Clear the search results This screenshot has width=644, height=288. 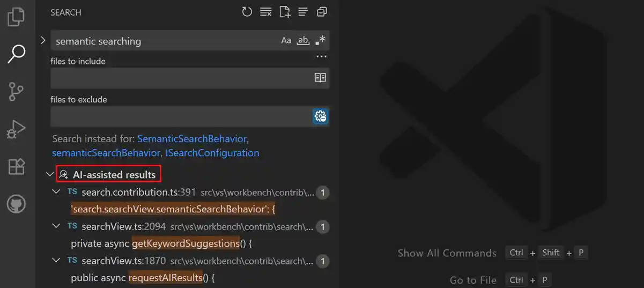(x=265, y=12)
